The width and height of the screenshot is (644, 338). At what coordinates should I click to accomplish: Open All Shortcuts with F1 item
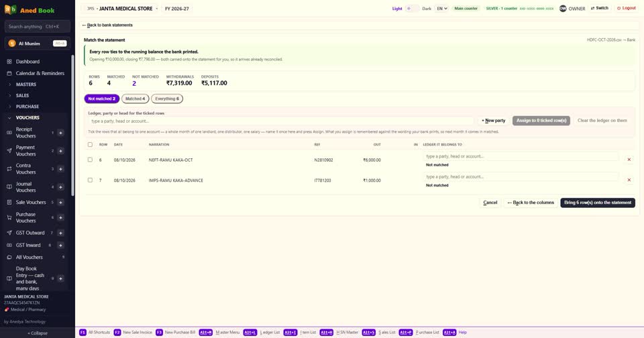pos(95,332)
